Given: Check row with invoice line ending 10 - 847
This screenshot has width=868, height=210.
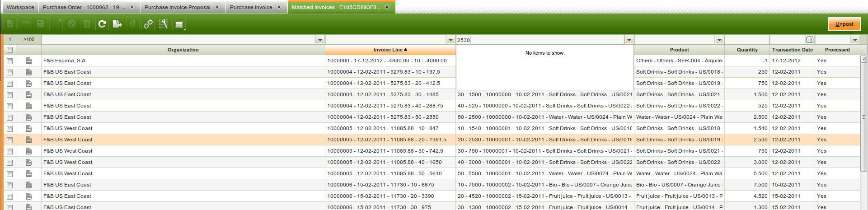Looking at the screenshot, I should coord(9,129).
